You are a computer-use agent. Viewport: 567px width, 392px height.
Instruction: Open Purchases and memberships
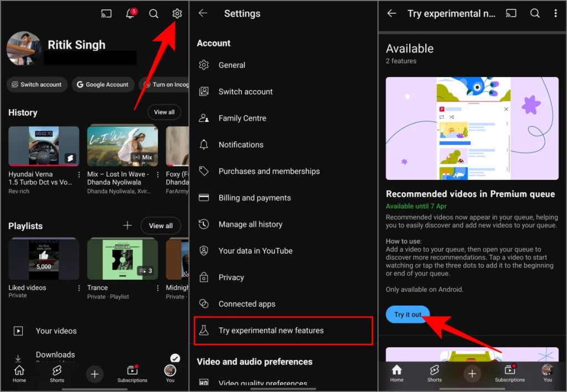point(283,171)
